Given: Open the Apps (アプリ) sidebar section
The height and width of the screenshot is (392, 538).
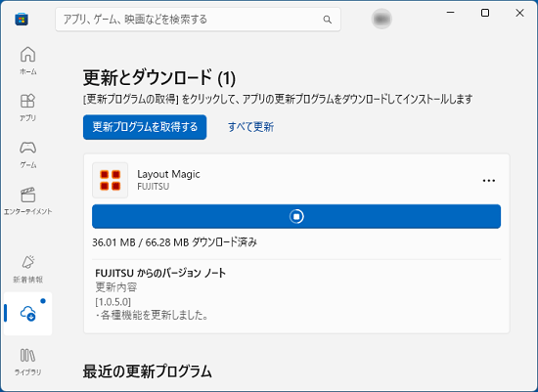Looking at the screenshot, I should tap(27, 108).
